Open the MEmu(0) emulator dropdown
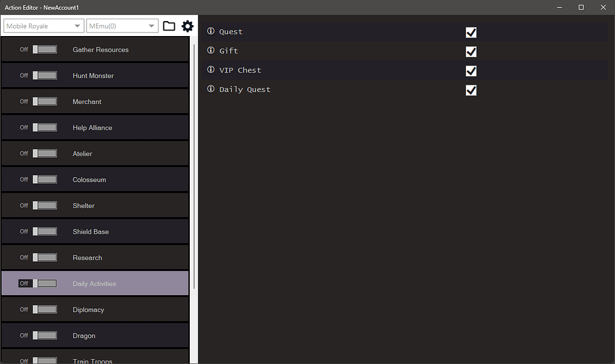Image resolution: width=615 pixels, height=364 pixels. point(122,26)
